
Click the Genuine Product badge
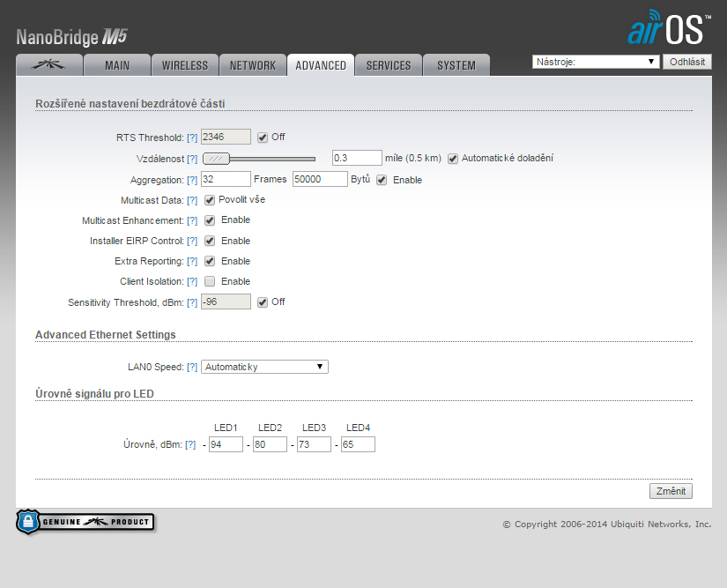tap(85, 522)
